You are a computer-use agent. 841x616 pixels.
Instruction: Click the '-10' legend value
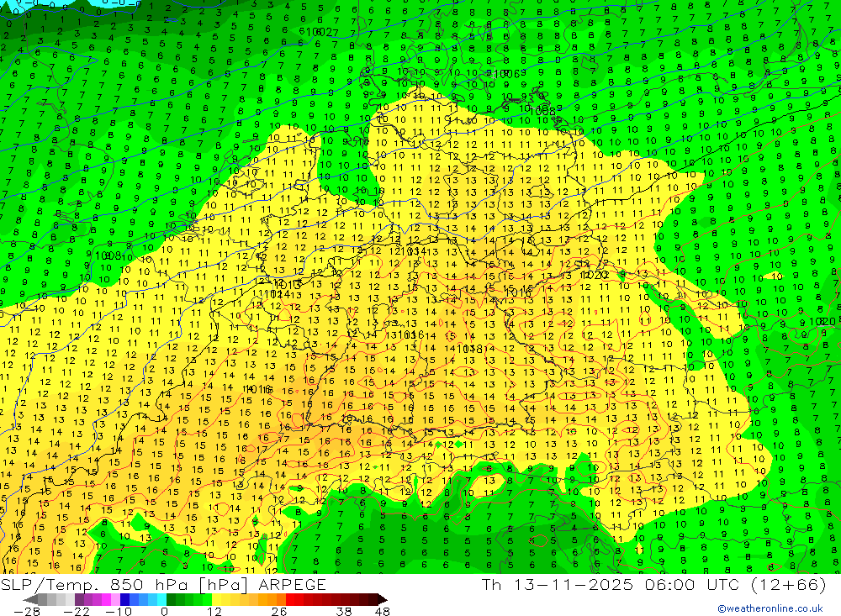(x=119, y=611)
